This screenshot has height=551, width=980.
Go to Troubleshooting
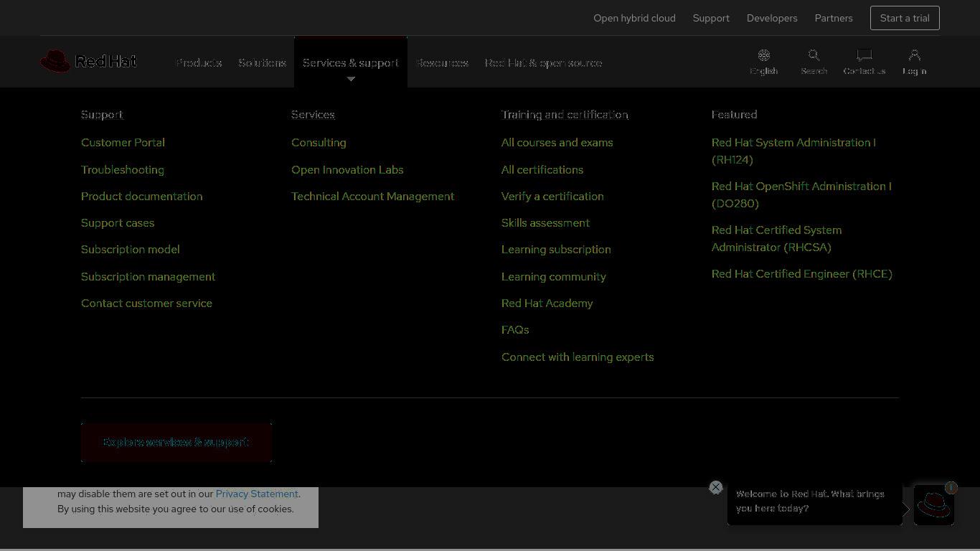tap(123, 169)
